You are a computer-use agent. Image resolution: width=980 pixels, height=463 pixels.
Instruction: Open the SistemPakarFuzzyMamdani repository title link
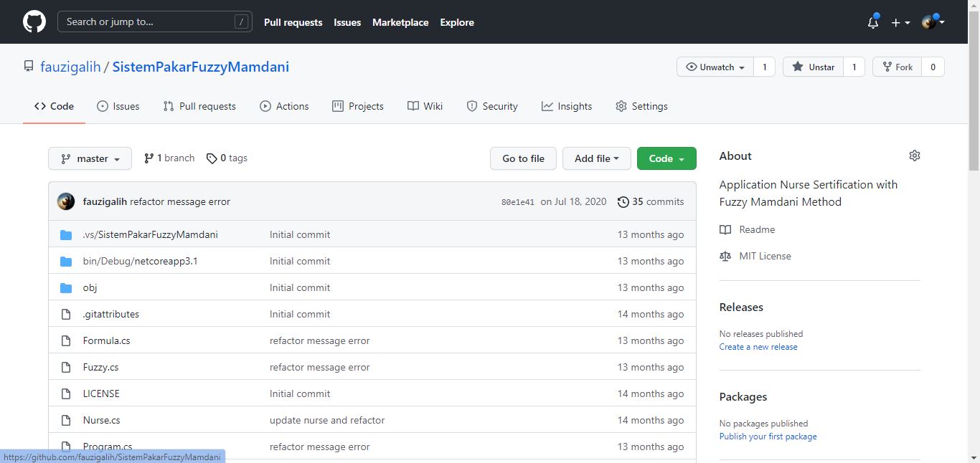(201, 67)
